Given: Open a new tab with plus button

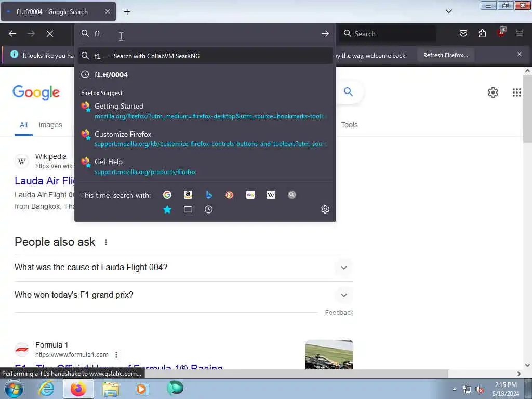Looking at the screenshot, I should [x=127, y=12].
